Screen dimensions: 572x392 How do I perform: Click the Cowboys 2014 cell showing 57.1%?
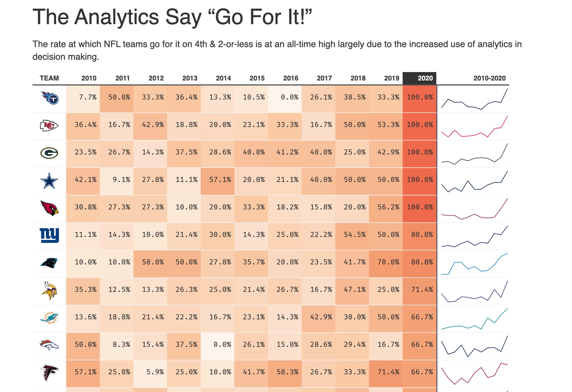pyautogui.click(x=220, y=180)
